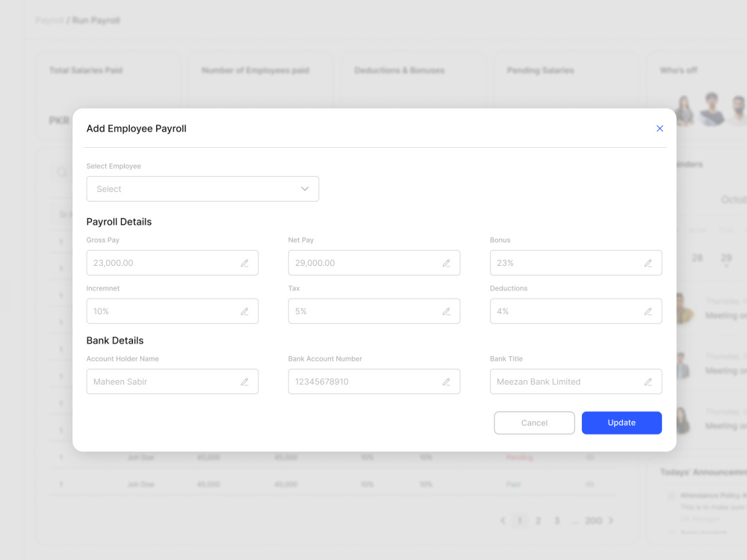Screen dimensions: 747x560
Task: Select date 29 in background calendar
Action: pos(726,258)
